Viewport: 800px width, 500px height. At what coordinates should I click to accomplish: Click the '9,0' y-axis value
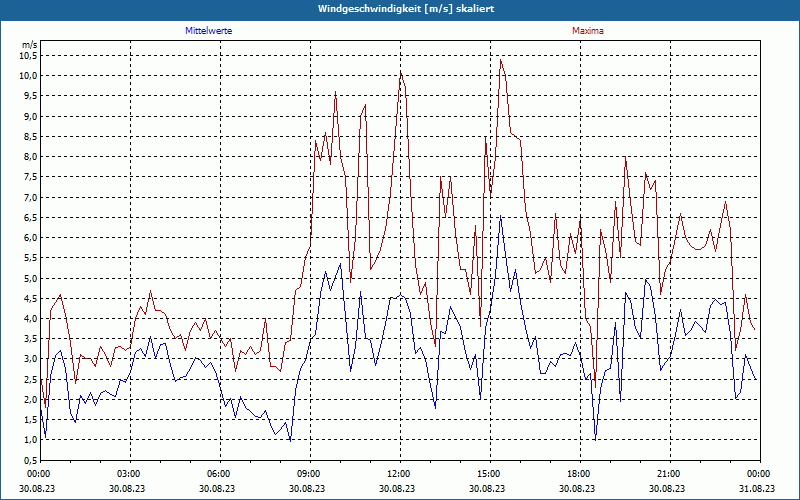30,116
